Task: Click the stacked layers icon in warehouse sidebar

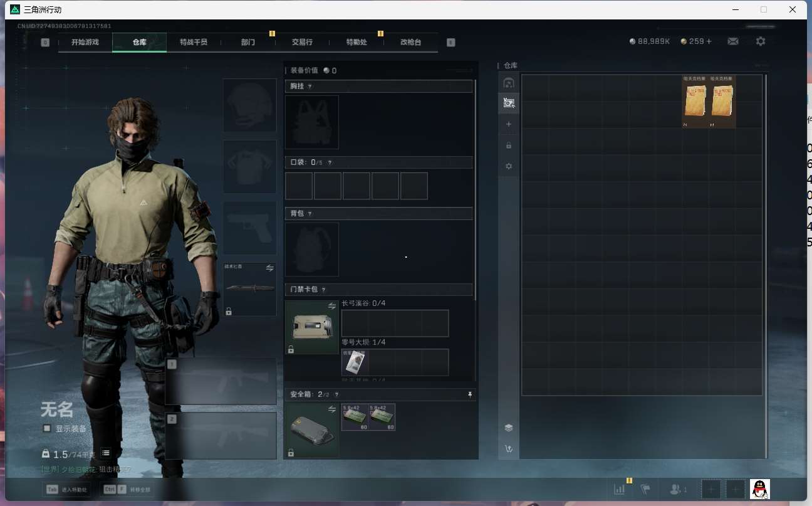Action: tap(508, 428)
